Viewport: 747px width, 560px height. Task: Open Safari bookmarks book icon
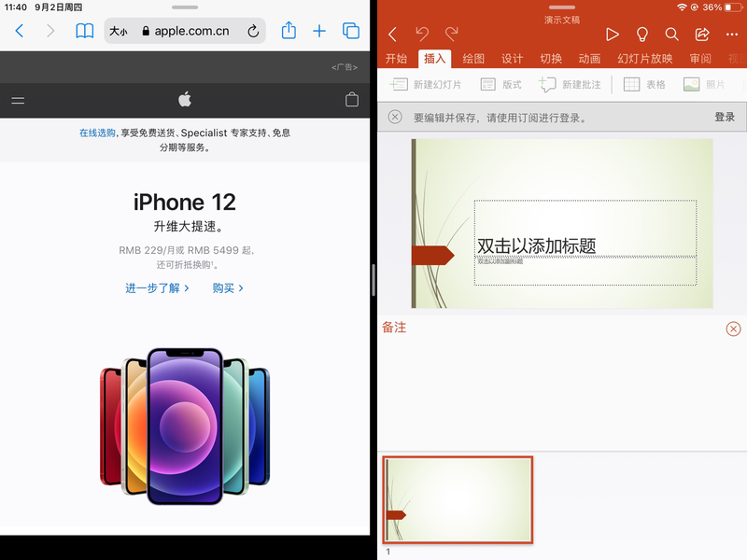[x=85, y=32]
